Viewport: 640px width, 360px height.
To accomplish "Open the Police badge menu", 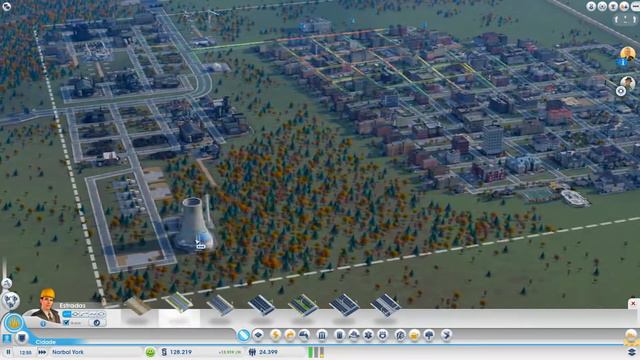I will tap(382, 335).
